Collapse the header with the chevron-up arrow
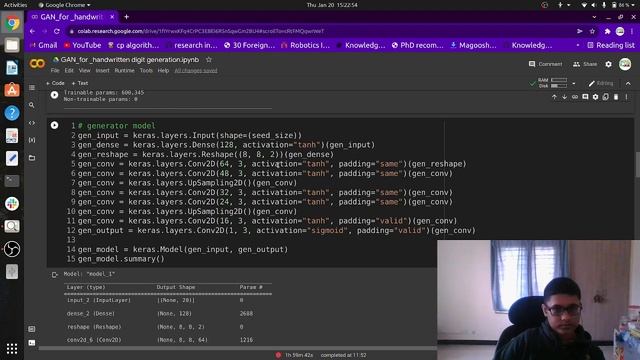The height and width of the screenshot is (360, 640). pyautogui.click(x=628, y=83)
